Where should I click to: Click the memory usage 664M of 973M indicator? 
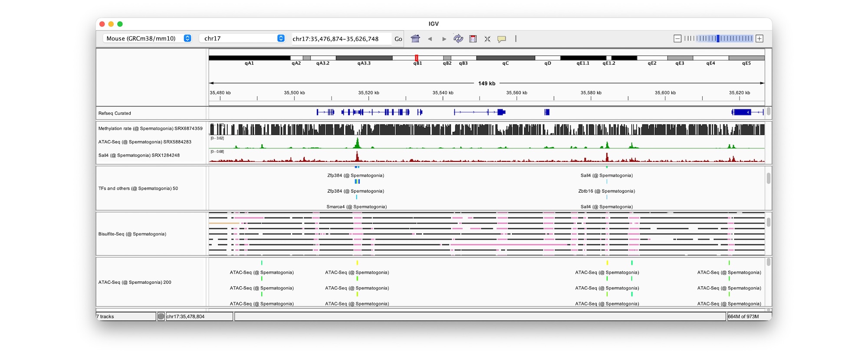[x=743, y=317]
